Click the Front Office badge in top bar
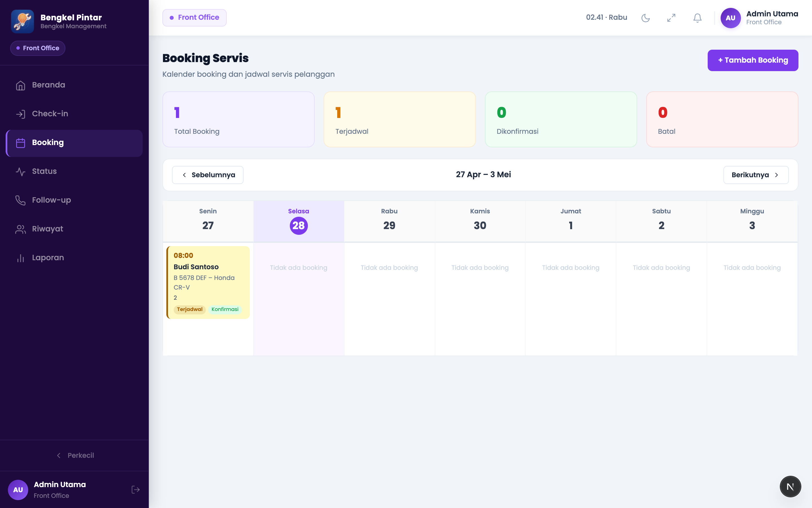 (x=194, y=18)
